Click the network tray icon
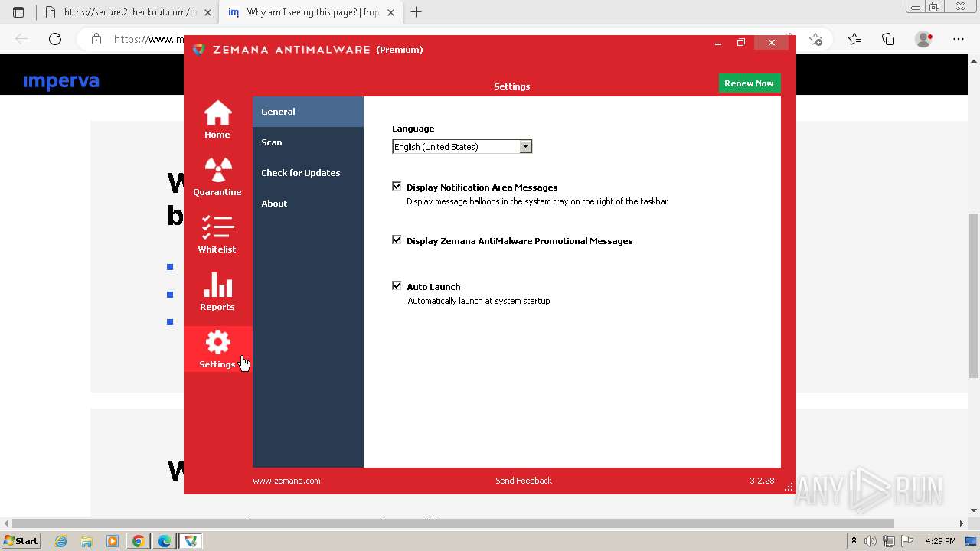 tap(889, 541)
